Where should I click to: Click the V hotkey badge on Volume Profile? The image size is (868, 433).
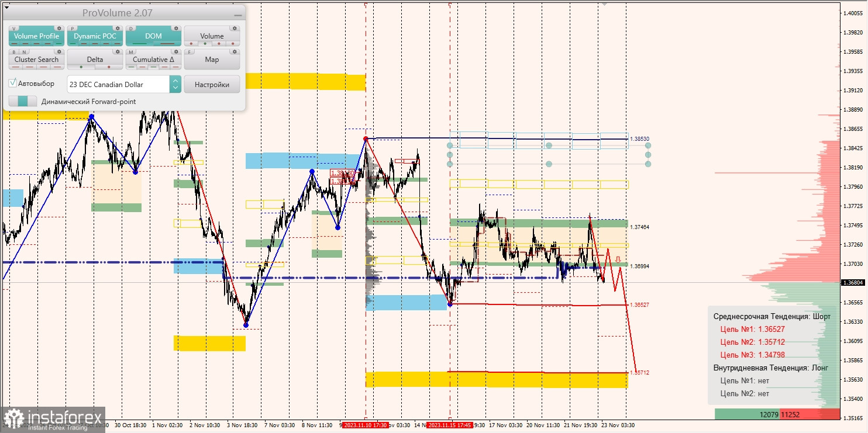click(14, 28)
